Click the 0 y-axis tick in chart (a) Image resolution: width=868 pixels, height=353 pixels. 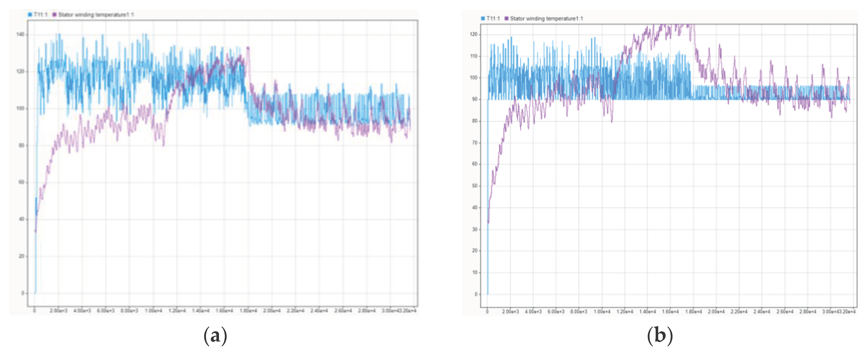[x=23, y=293]
